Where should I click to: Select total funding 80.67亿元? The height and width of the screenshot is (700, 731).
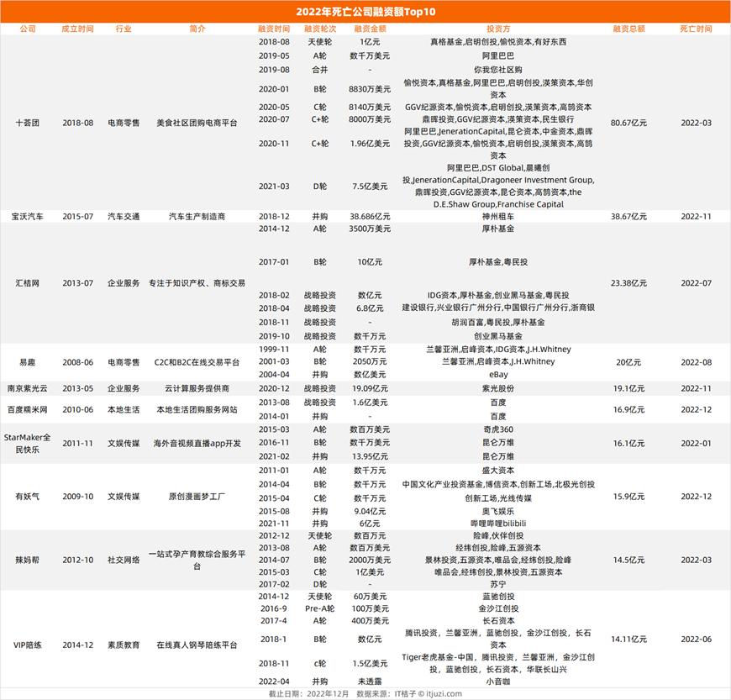(628, 124)
